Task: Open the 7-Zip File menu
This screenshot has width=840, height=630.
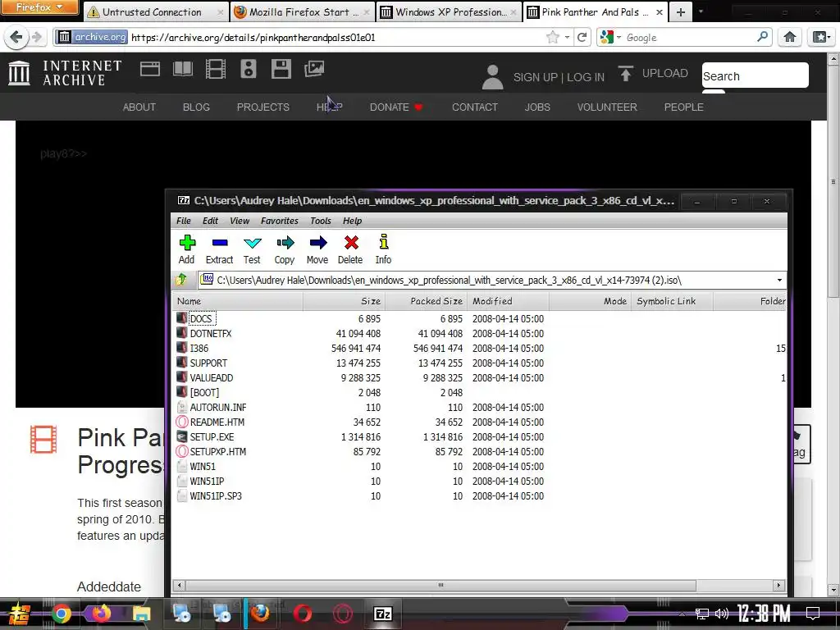Action: click(183, 221)
